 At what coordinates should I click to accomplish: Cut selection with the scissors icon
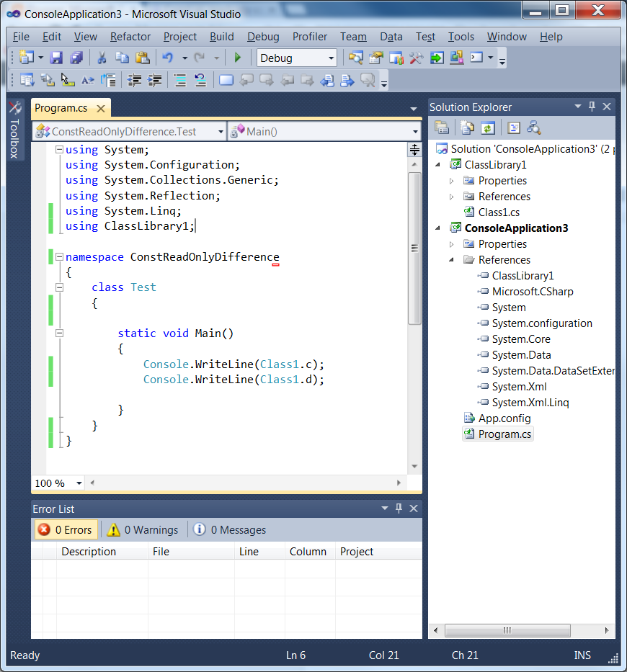(102, 58)
